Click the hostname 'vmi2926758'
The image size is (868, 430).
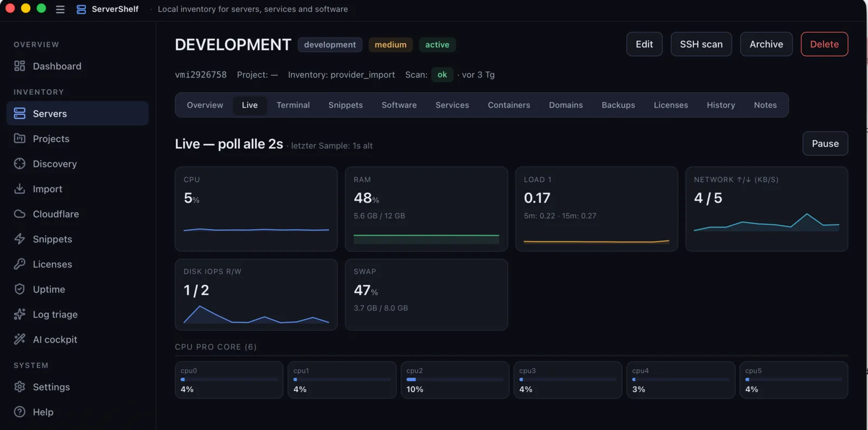(x=201, y=74)
